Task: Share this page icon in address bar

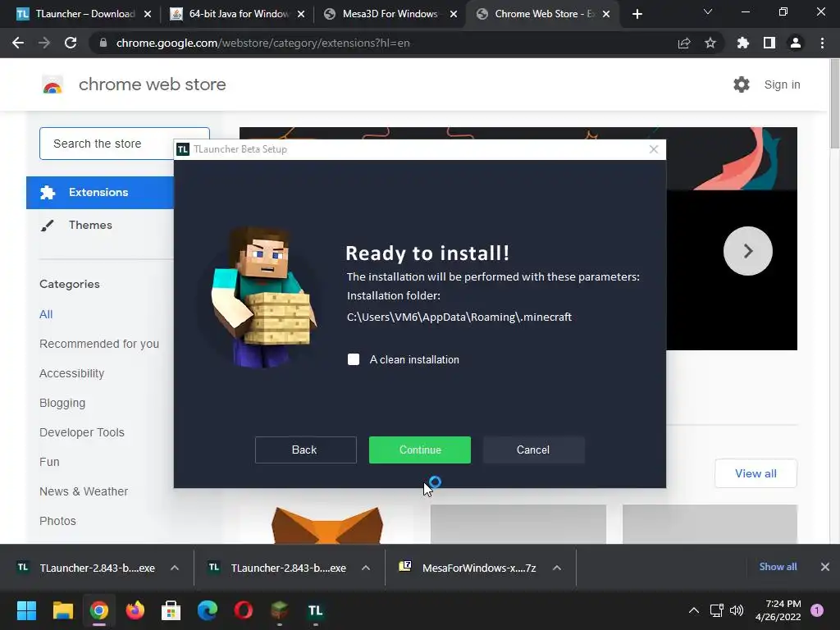Action: [684, 43]
